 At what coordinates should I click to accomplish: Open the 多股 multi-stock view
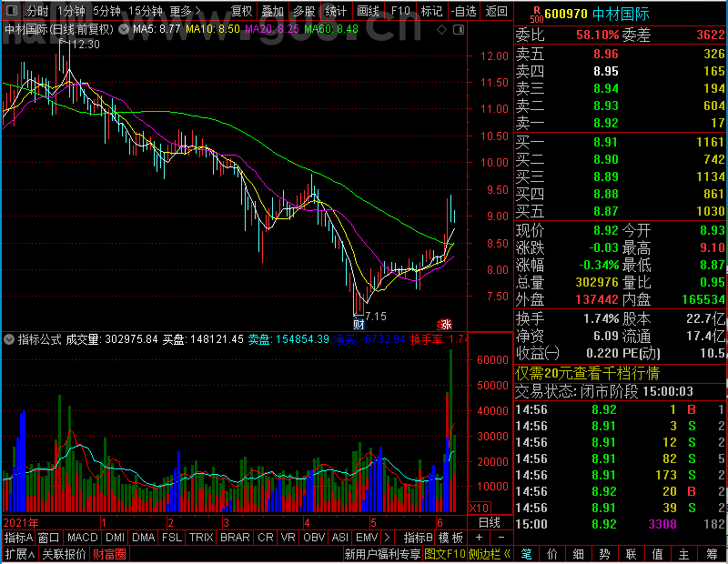304,11
